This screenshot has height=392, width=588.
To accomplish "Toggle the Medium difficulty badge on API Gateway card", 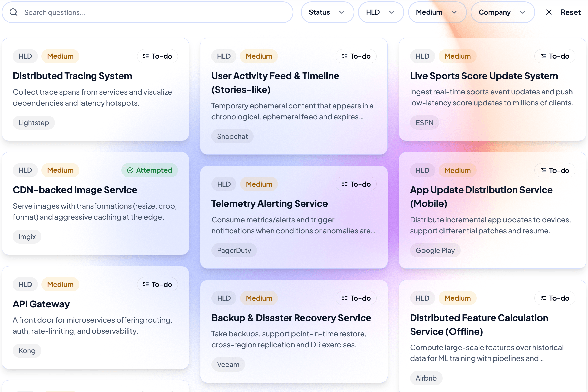I will [60, 284].
